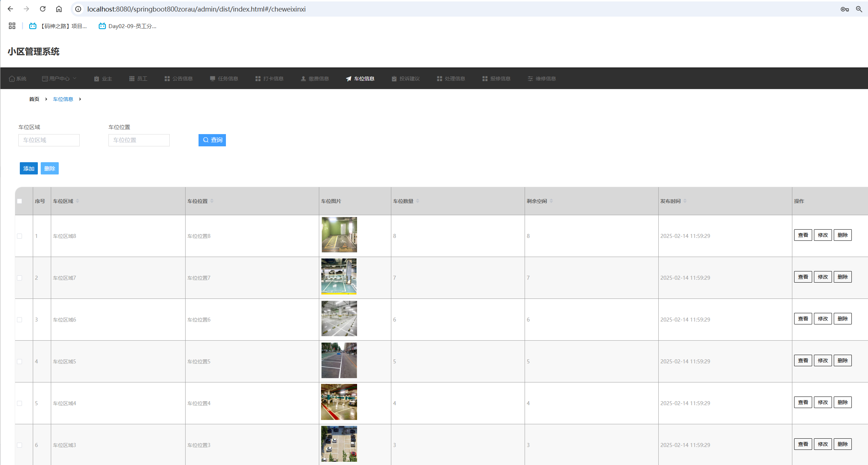Select the checkbox for row 3 车位区域6
This screenshot has height=465, width=868.
[x=19, y=320]
